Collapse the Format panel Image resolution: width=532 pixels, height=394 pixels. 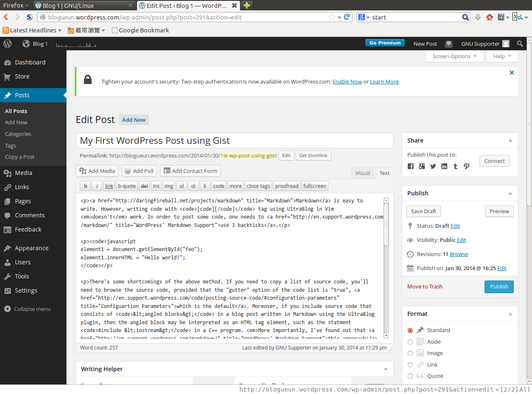[510, 314]
